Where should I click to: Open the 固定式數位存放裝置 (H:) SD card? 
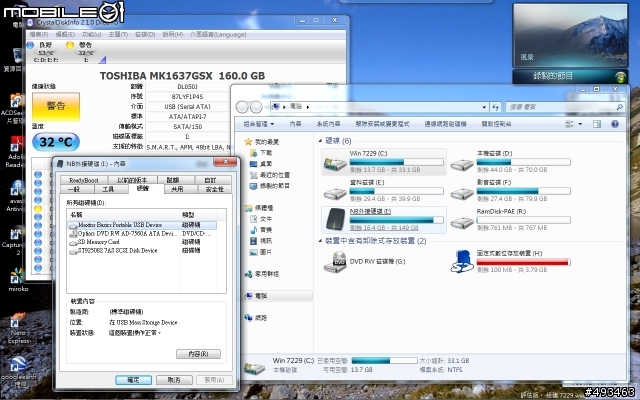[511, 262]
